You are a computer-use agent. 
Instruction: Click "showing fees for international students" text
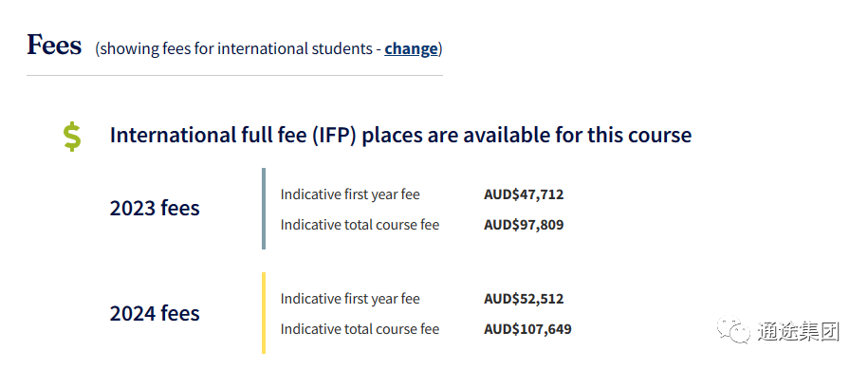coord(236,48)
